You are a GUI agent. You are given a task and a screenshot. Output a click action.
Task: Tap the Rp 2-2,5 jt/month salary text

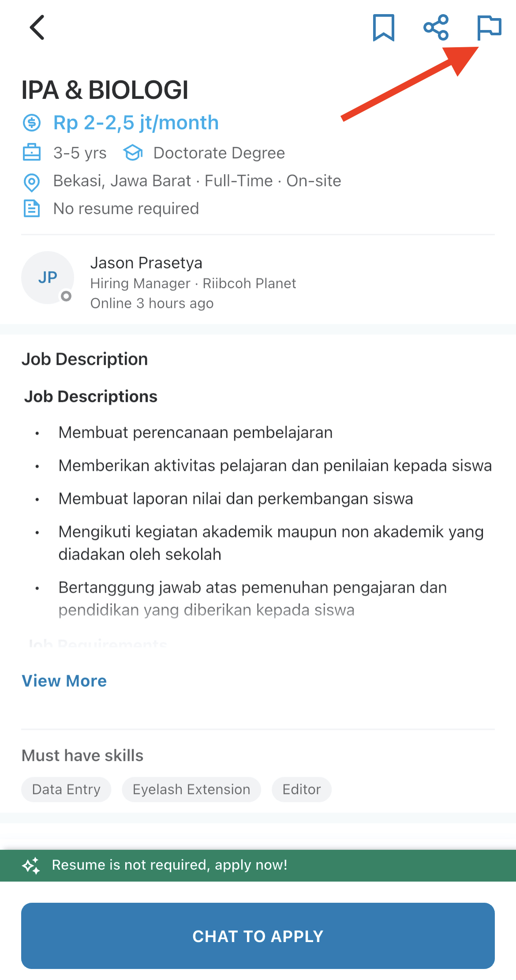click(x=136, y=123)
